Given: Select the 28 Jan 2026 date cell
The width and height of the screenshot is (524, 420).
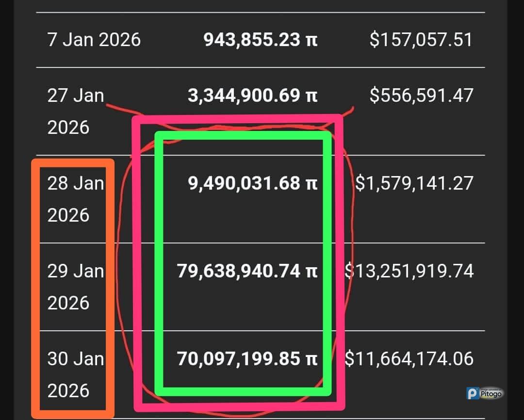Looking at the screenshot, I should pyautogui.click(x=76, y=199).
